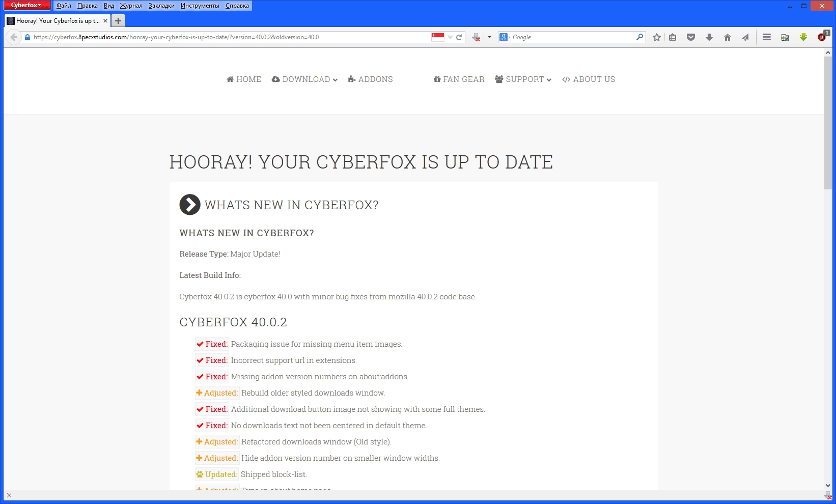Open the uBlock shield icon
Viewport: 836px width, 504px height.
point(823,37)
